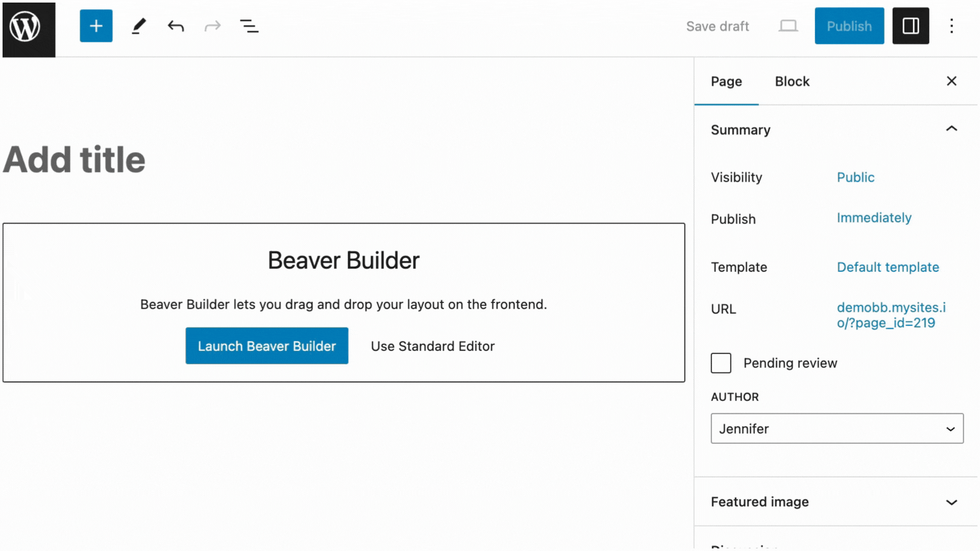980x551 pixels.
Task: Click the Add title field
Action: [74, 160]
